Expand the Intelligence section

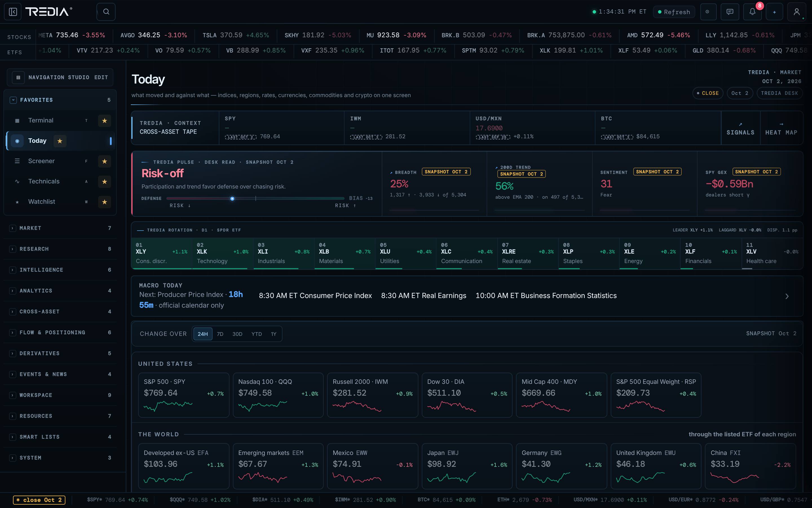pyautogui.click(x=12, y=270)
